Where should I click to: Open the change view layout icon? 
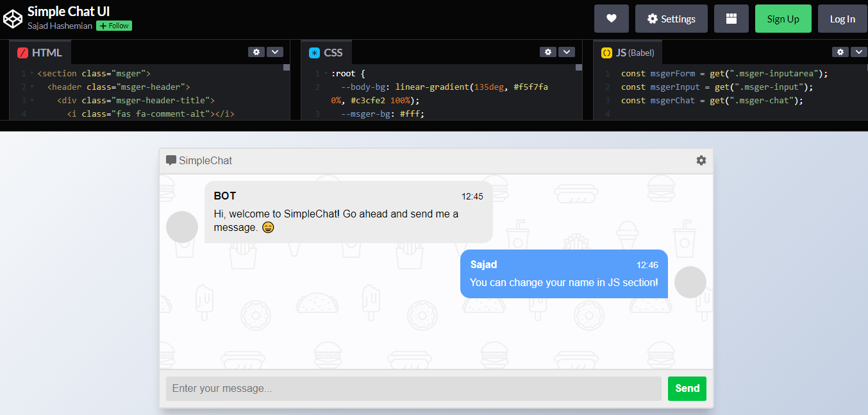tap(731, 19)
